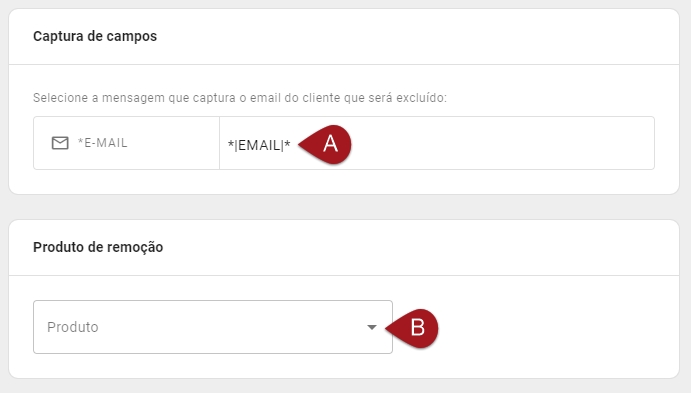This screenshot has height=393, width=691.
Task: Select the Produto placeholder text
Action: tap(73, 327)
